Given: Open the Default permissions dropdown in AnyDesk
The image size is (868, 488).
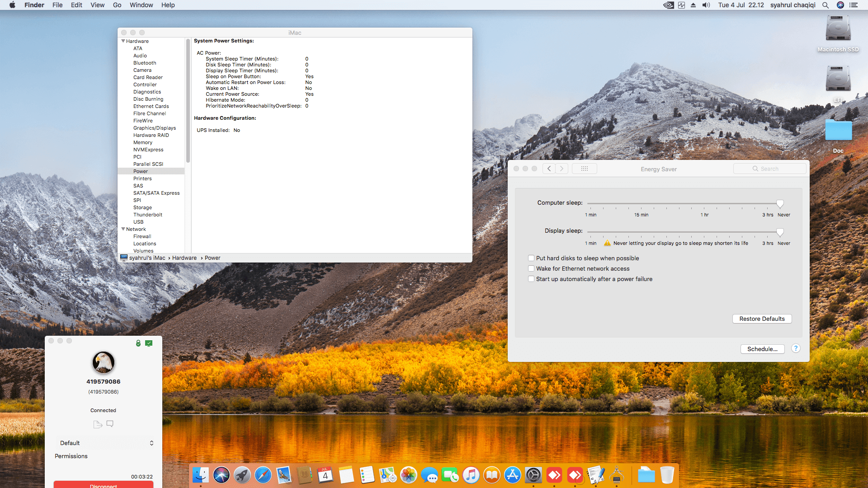Looking at the screenshot, I should (x=106, y=443).
